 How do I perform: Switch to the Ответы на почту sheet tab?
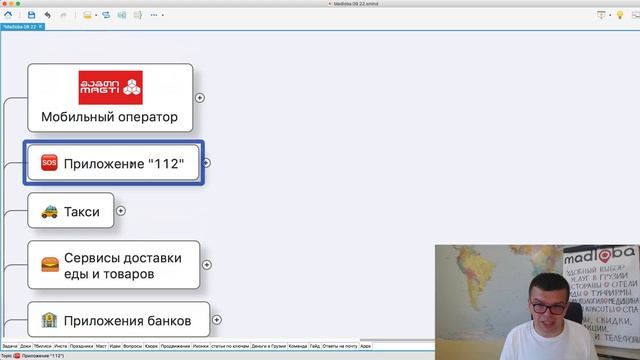click(x=340, y=346)
